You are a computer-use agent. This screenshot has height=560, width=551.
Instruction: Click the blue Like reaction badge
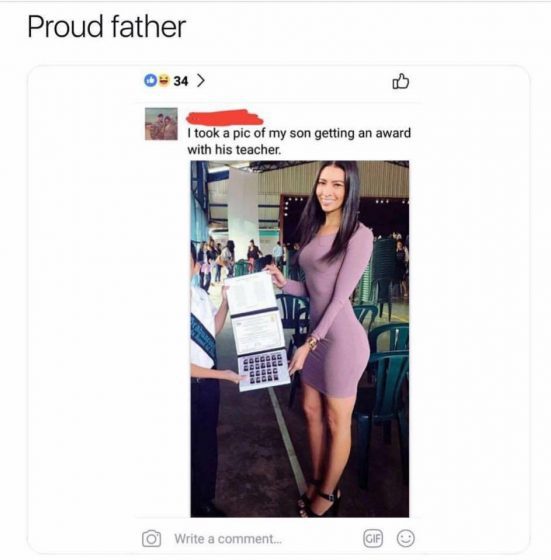pyautogui.click(x=150, y=80)
